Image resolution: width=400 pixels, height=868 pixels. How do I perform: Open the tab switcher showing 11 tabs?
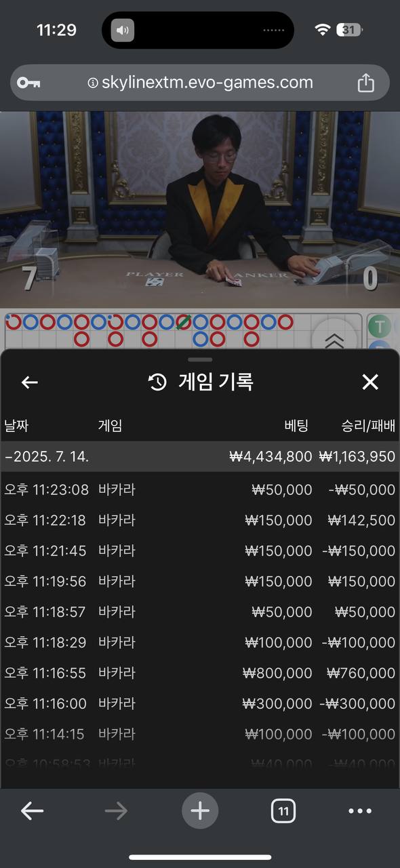pos(283,810)
